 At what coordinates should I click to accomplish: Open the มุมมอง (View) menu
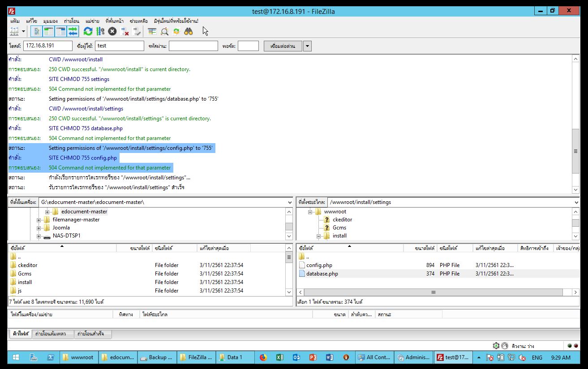click(x=50, y=21)
